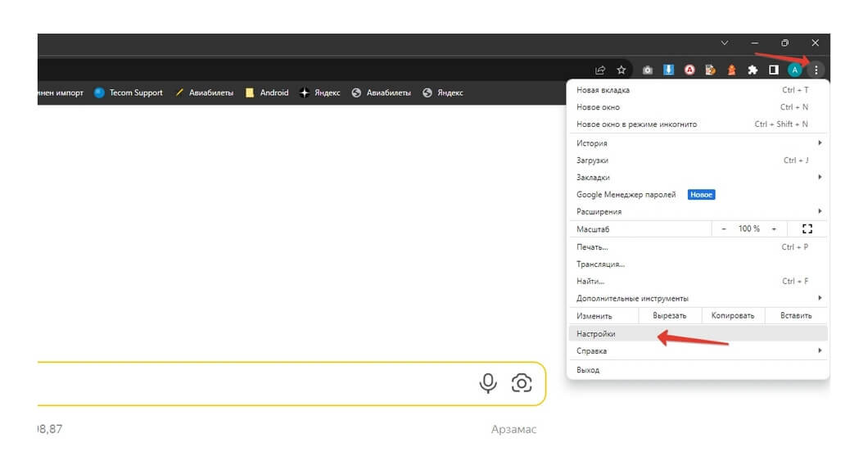Viewport: 868px width, 470px height.
Task: Click the Вырезать button
Action: click(x=670, y=315)
